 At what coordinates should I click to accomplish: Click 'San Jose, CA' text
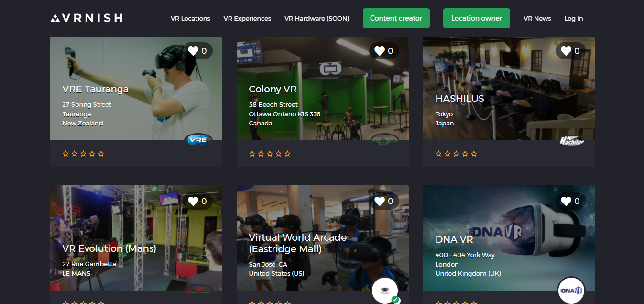tap(268, 264)
